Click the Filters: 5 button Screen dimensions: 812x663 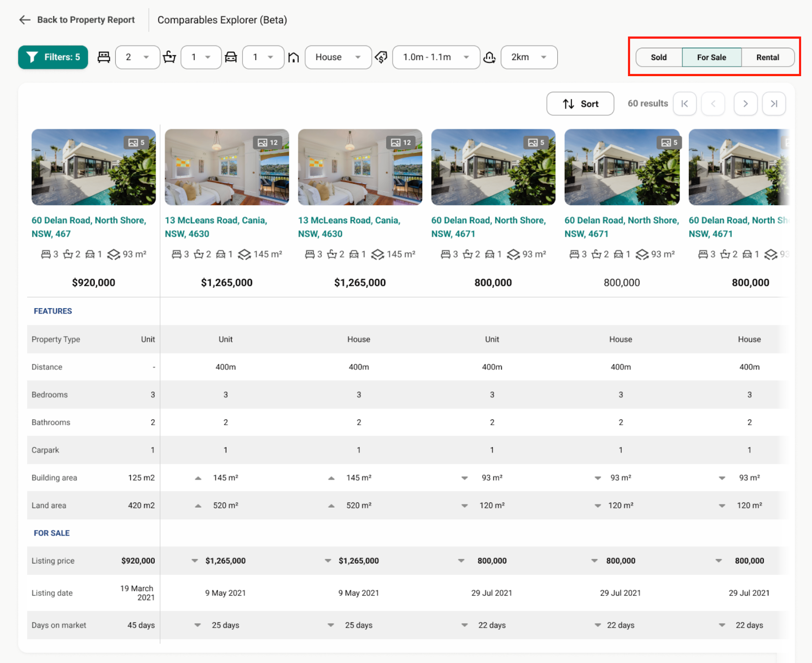click(x=53, y=57)
